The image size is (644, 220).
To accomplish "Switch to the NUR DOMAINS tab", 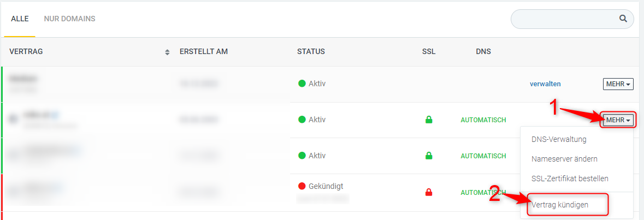I will pos(70,19).
